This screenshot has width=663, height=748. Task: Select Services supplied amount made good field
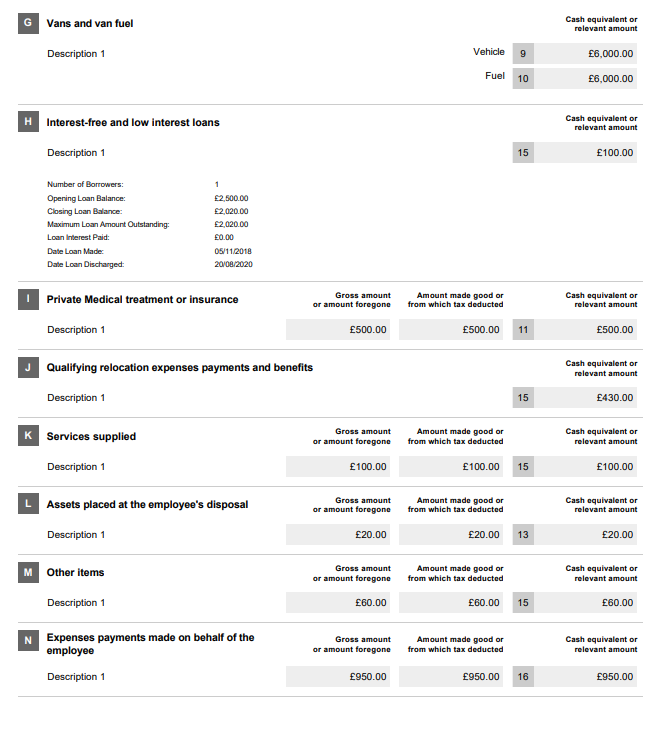(x=451, y=467)
